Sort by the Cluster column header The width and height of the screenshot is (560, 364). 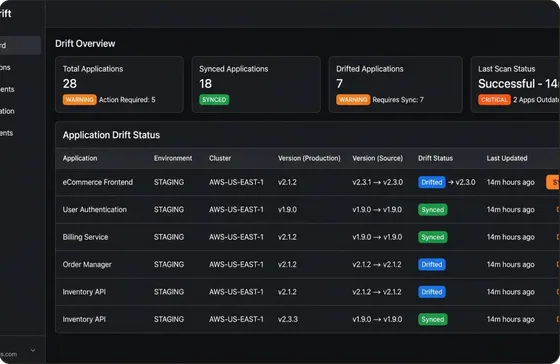(x=220, y=158)
